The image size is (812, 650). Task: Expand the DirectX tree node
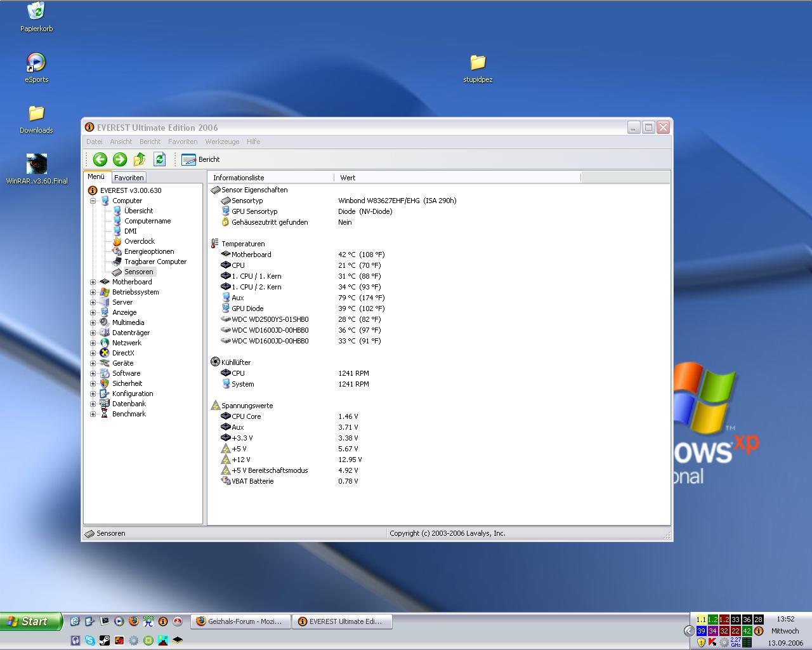pyautogui.click(x=93, y=353)
